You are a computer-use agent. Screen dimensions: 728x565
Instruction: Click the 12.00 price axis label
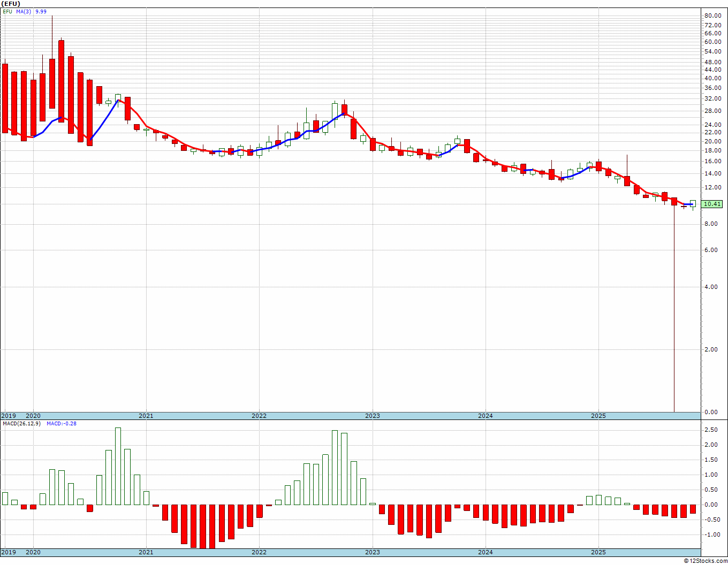[712, 188]
